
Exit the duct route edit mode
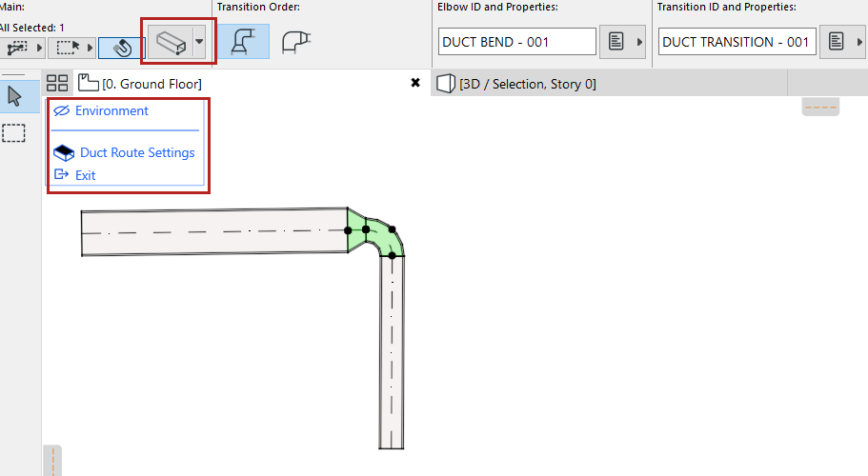point(74,175)
